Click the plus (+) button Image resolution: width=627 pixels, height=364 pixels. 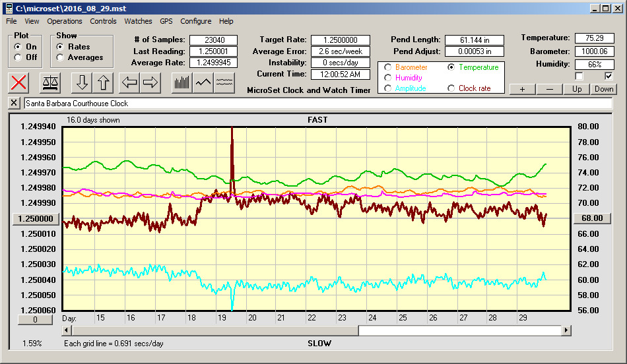522,89
